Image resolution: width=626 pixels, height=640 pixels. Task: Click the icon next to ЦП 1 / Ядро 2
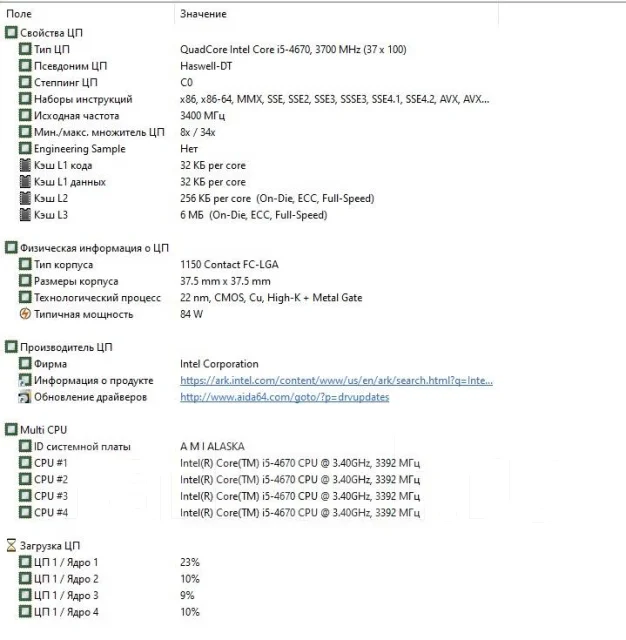pyautogui.click(x=25, y=579)
